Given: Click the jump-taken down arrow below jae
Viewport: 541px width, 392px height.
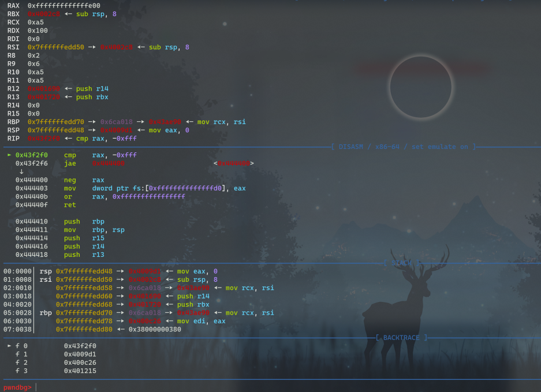Looking at the screenshot, I should 21,171.
